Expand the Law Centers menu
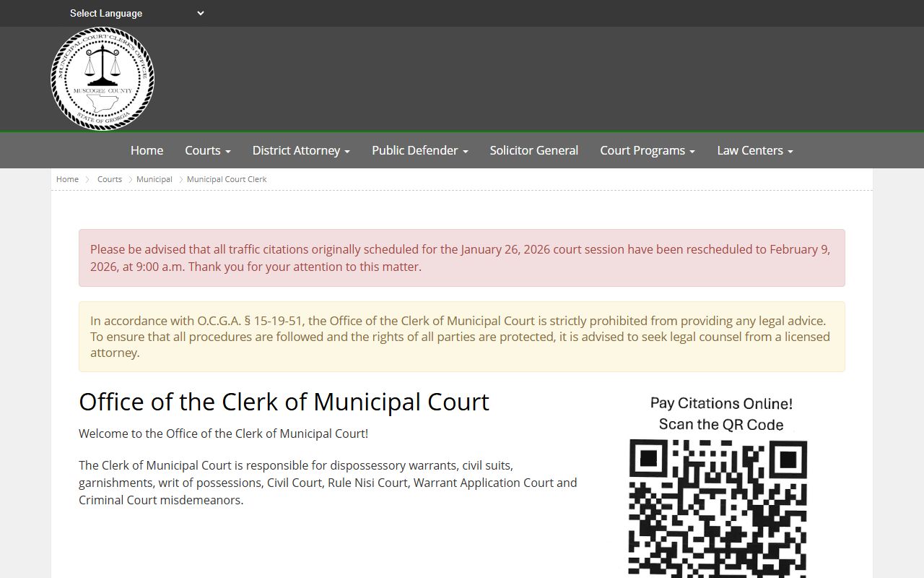Viewport: 924px width, 578px height. [755, 150]
